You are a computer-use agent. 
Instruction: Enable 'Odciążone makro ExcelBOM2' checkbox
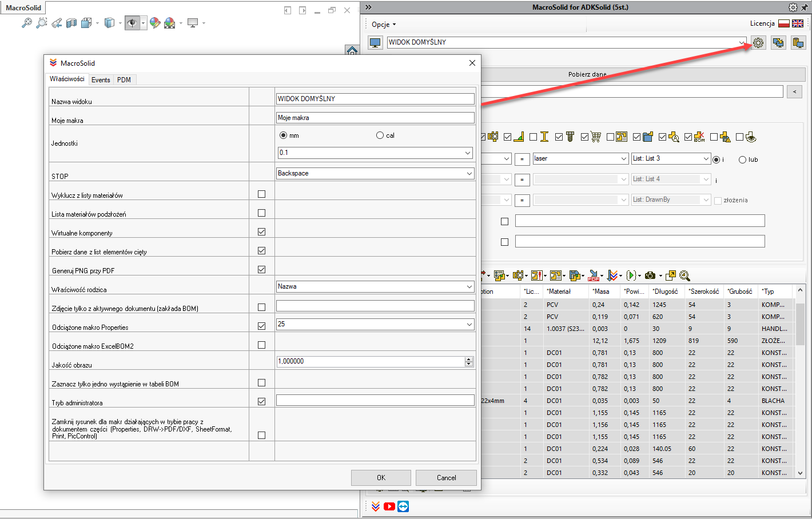[261, 345]
